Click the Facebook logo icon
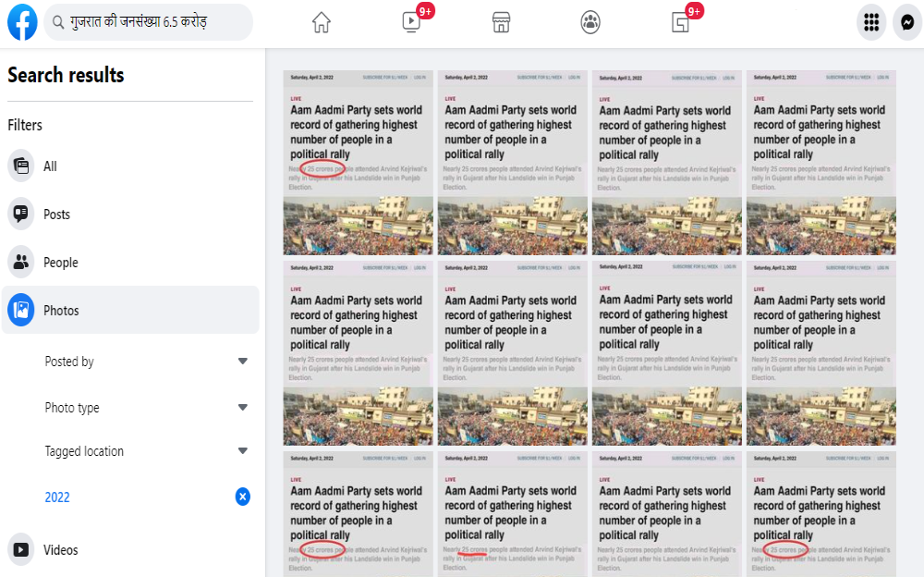The image size is (924, 577). pos(22,22)
